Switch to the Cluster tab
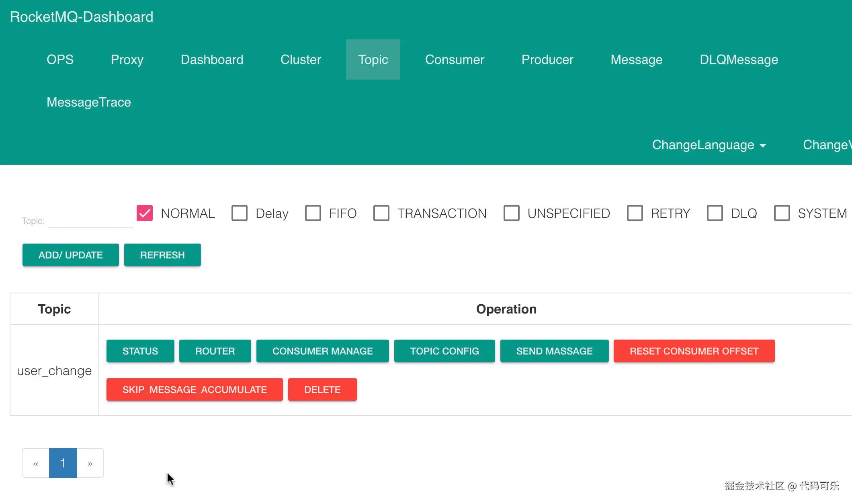852x504 pixels. coord(301,59)
